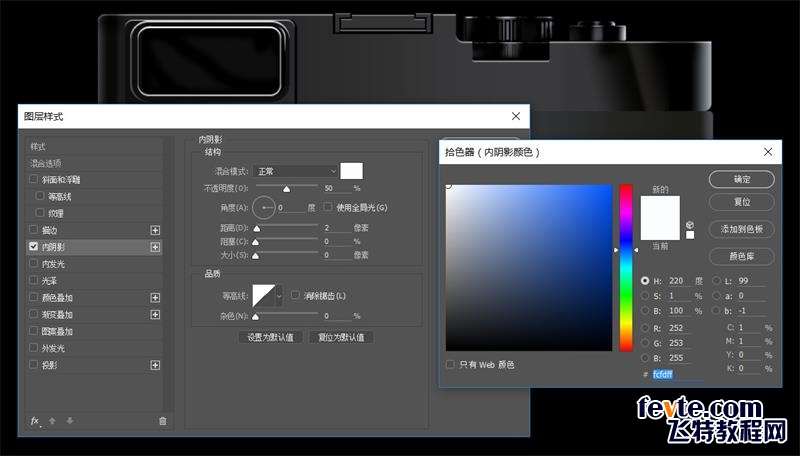Screen dimensions: 800x456
Task: Add another 描边 effect with plus icon
Action: (x=155, y=231)
